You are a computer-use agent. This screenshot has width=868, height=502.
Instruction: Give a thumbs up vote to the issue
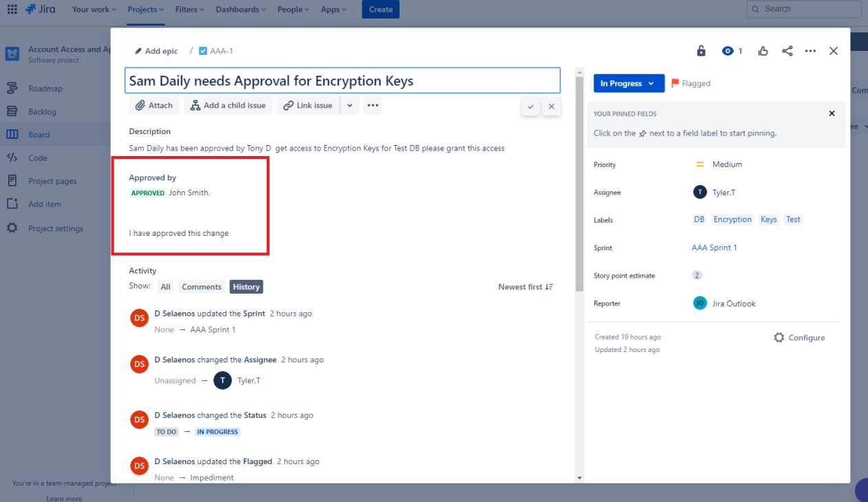coord(763,50)
